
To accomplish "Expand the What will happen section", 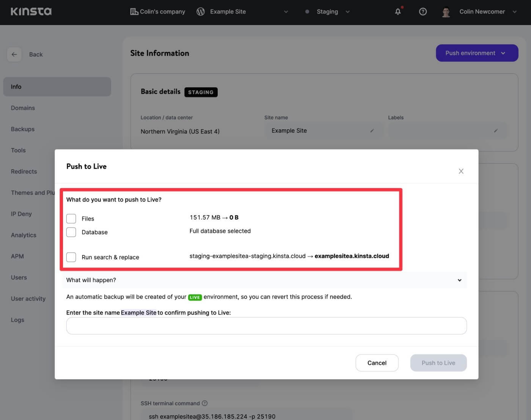I will (x=264, y=280).
